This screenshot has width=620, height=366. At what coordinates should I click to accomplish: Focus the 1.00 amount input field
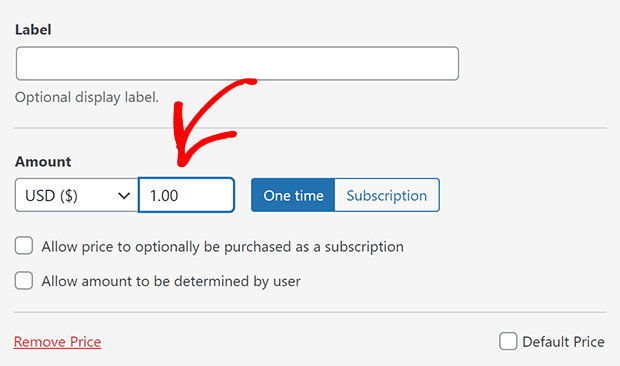pyautogui.click(x=186, y=195)
